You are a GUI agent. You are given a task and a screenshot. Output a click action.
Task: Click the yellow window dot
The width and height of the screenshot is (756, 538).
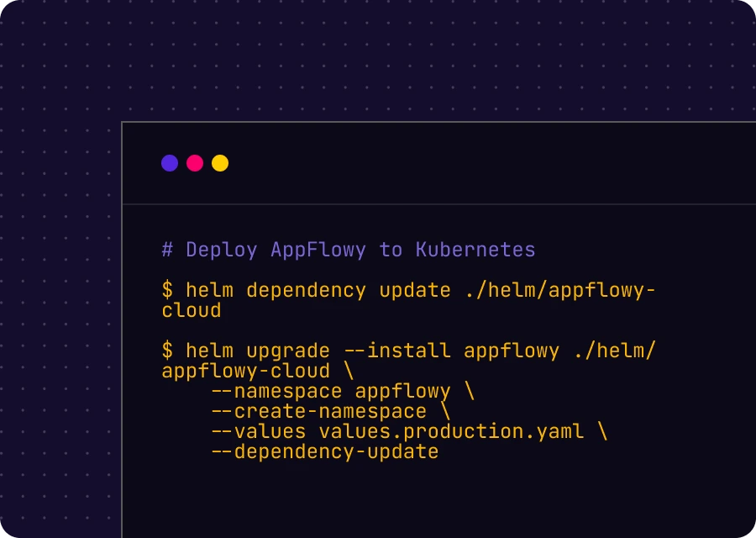220,163
